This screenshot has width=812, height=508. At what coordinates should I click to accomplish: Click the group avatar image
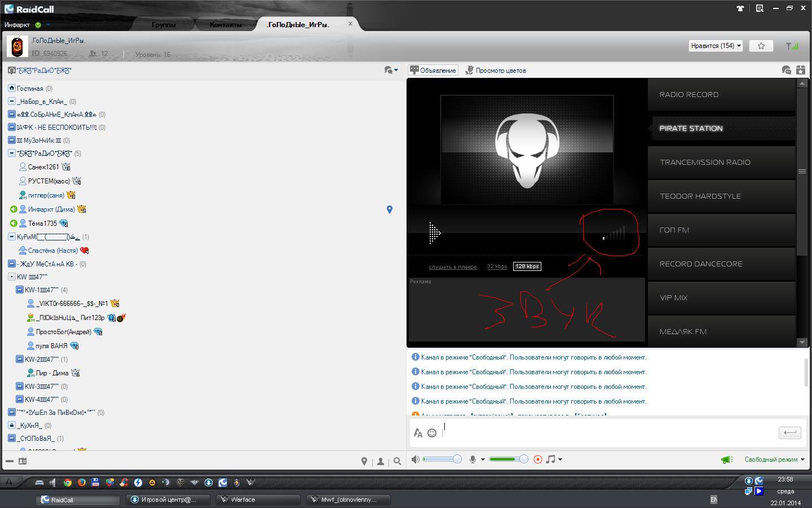(x=17, y=46)
